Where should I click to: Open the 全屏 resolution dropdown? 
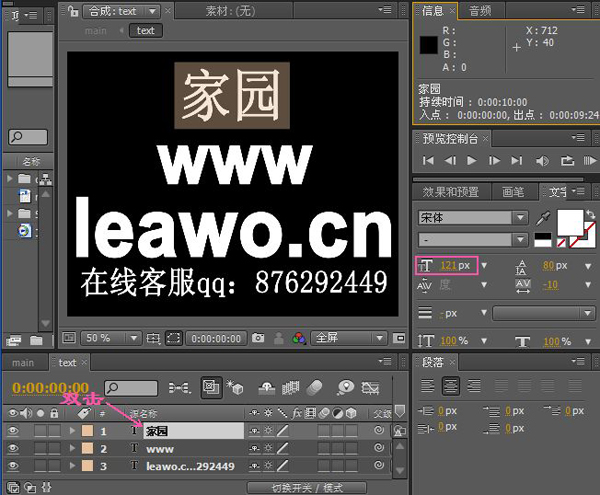[x=349, y=338]
